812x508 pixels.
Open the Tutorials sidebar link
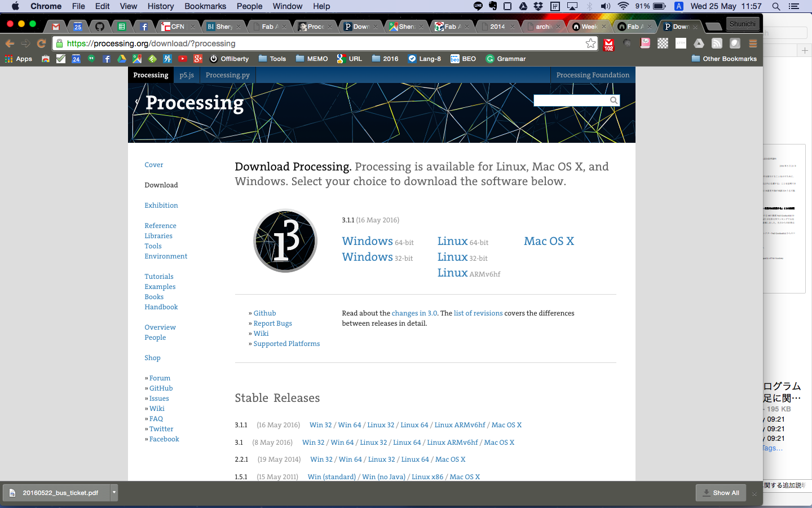click(159, 277)
